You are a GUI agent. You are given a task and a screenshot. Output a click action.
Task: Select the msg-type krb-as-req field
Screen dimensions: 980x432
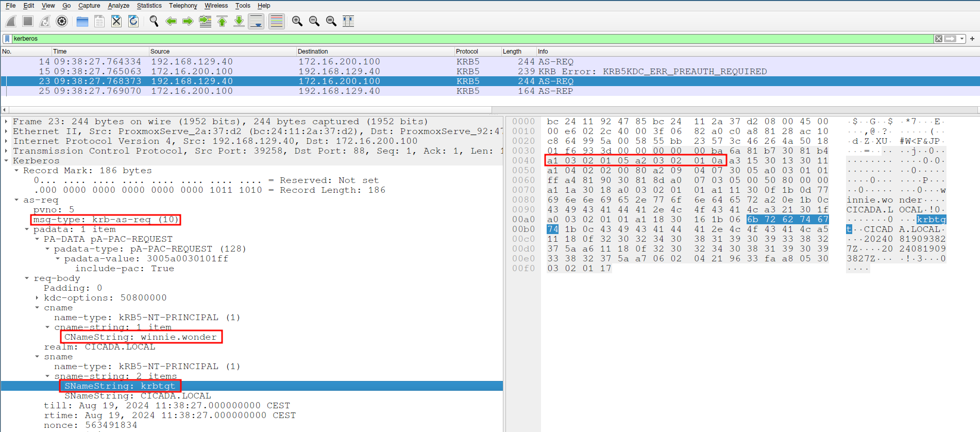click(106, 220)
